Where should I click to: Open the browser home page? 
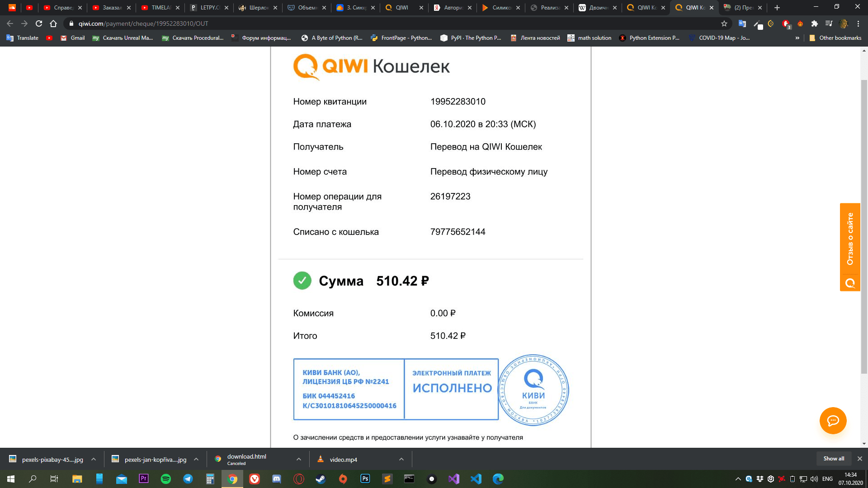53,23
